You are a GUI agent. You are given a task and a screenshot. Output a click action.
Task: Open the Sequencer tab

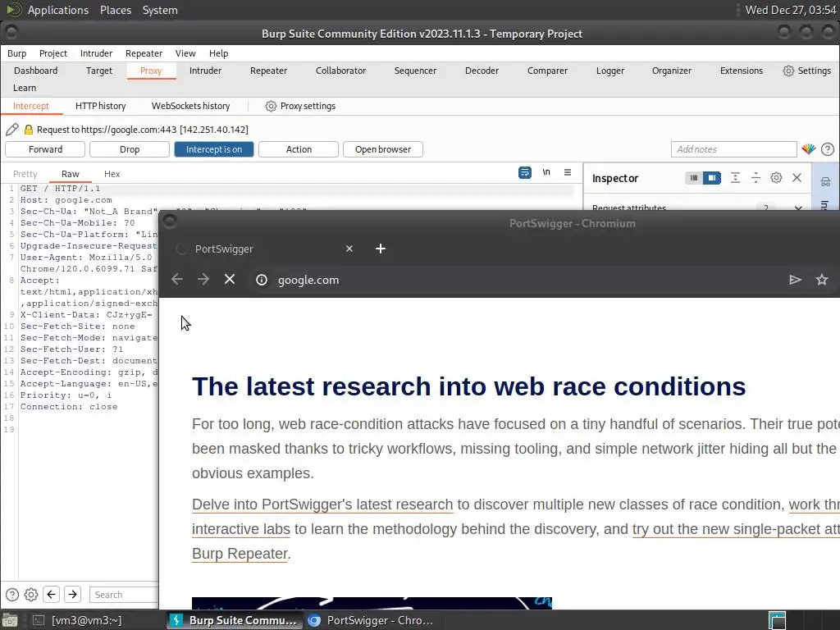coord(415,71)
